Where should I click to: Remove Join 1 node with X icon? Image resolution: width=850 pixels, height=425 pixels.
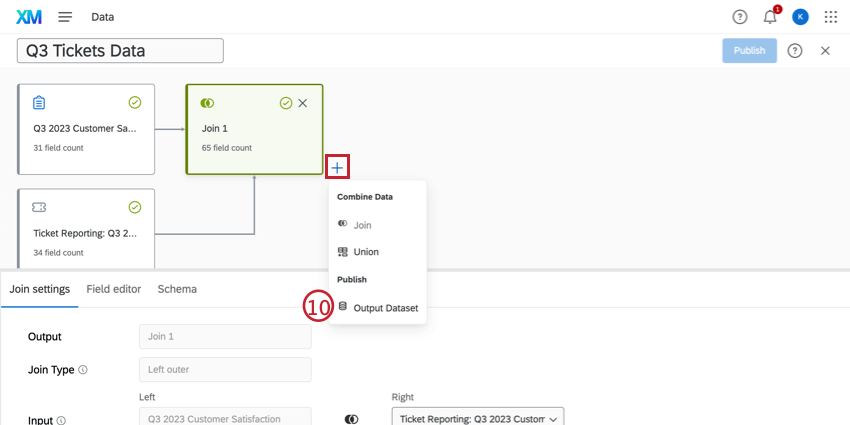(x=303, y=103)
